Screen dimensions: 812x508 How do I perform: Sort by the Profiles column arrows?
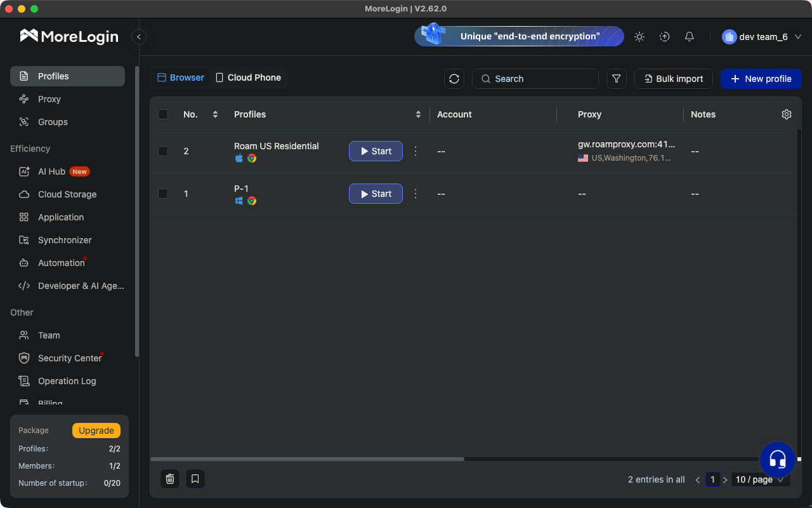tap(418, 114)
